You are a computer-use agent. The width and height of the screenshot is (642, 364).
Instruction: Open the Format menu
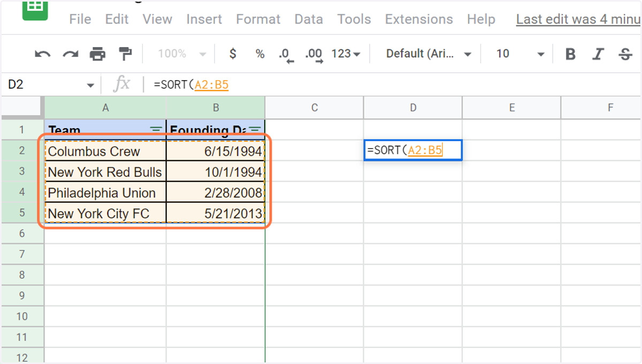click(x=258, y=19)
